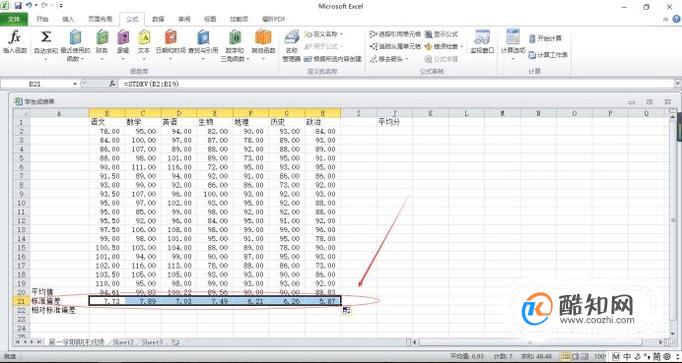Open the Sheet2 worksheet tab
The width and height of the screenshot is (682, 363).
pyautogui.click(x=123, y=342)
